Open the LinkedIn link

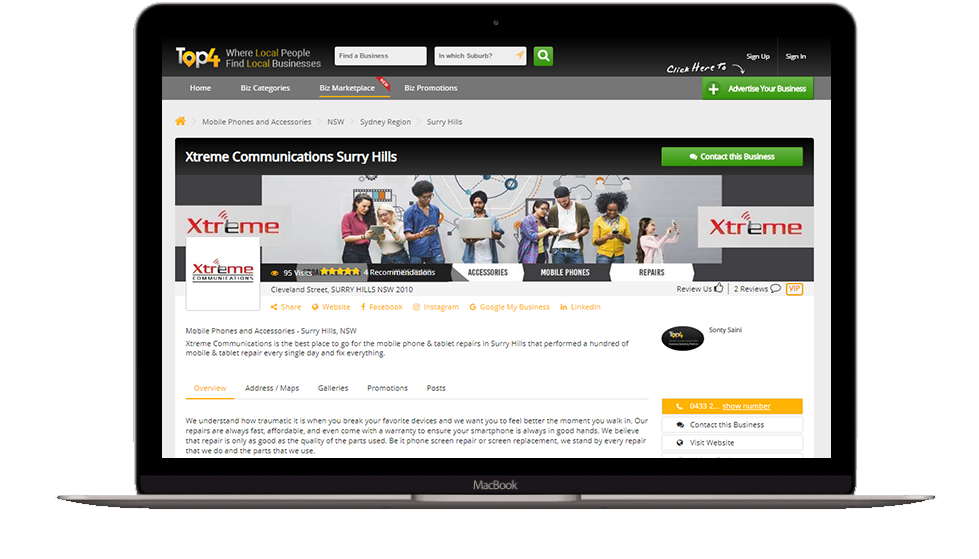click(x=580, y=307)
